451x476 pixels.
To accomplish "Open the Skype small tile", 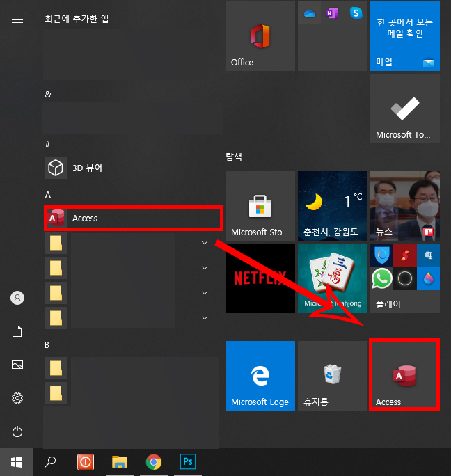I will click(x=356, y=13).
